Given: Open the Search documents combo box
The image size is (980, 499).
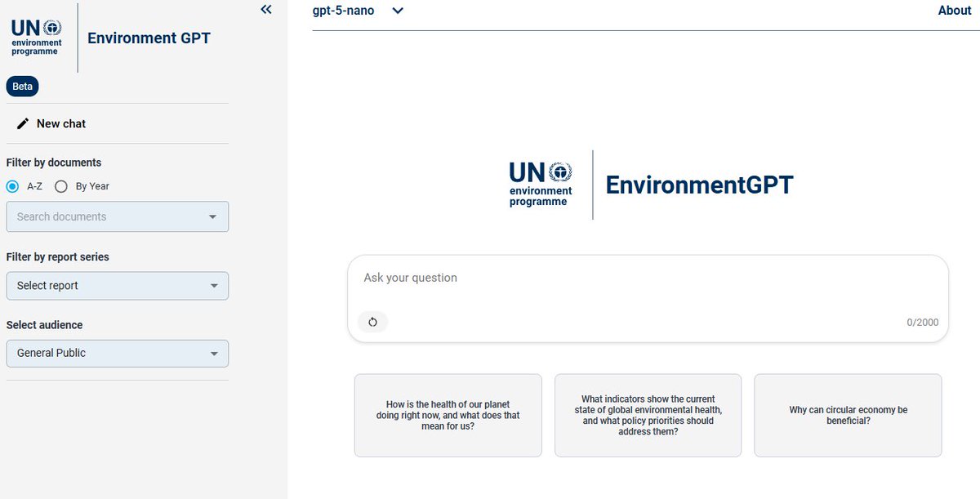Looking at the screenshot, I should click(x=118, y=216).
